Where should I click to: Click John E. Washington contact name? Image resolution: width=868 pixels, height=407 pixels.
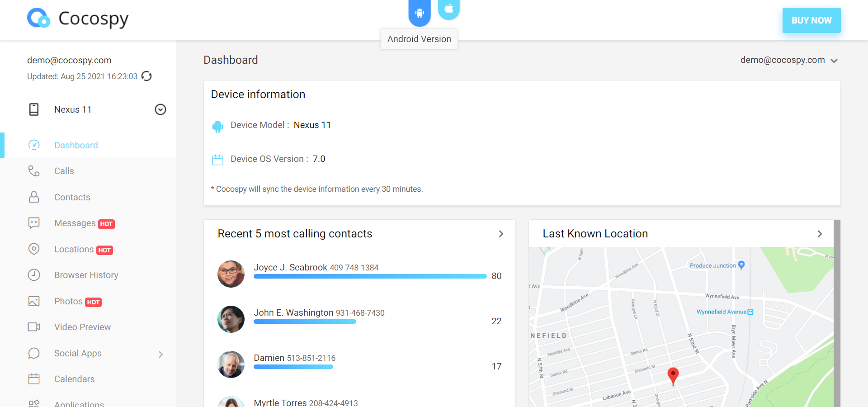click(x=293, y=312)
